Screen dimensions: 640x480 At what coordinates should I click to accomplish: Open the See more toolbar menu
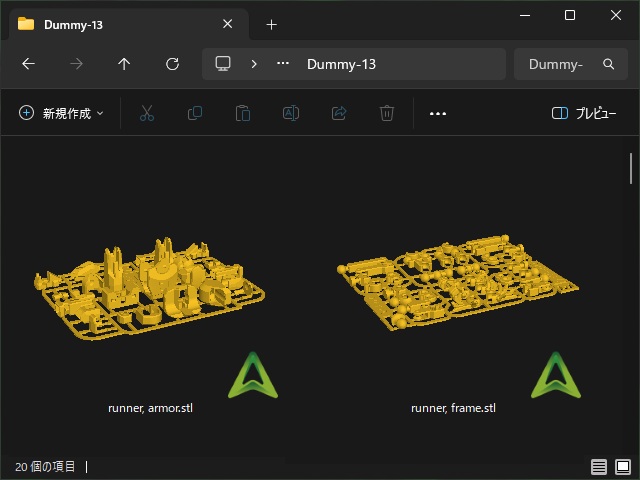point(438,113)
